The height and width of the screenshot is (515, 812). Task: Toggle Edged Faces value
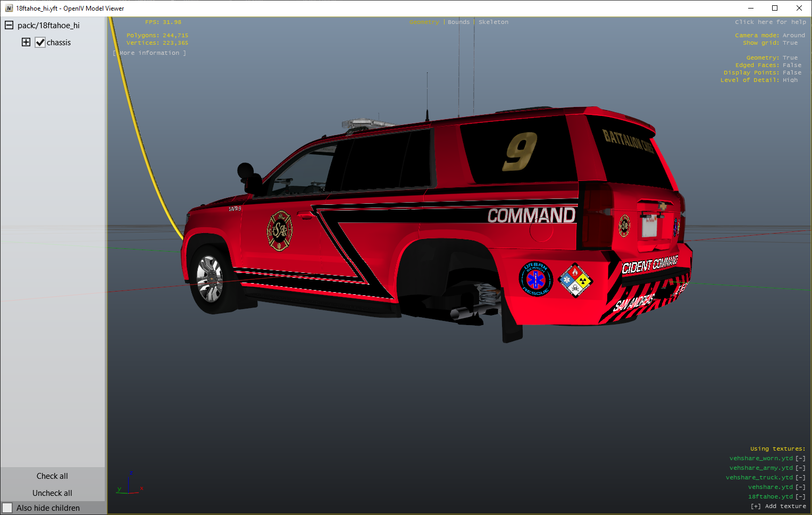point(791,65)
